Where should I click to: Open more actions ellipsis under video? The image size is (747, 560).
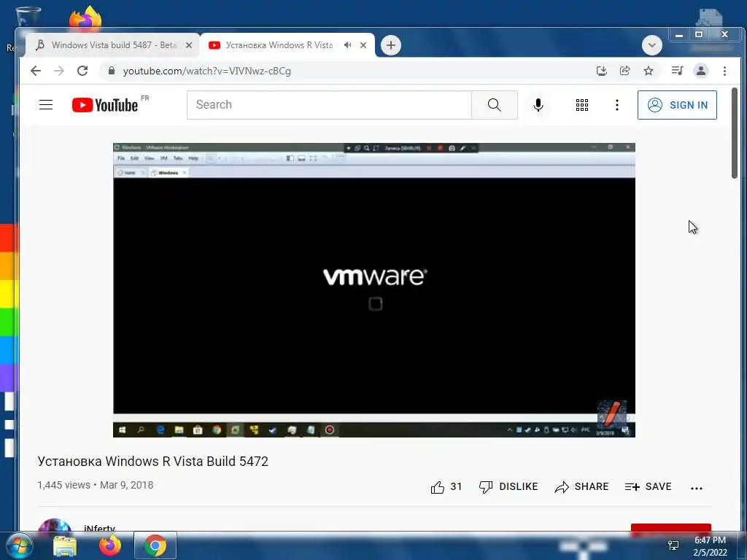click(697, 488)
